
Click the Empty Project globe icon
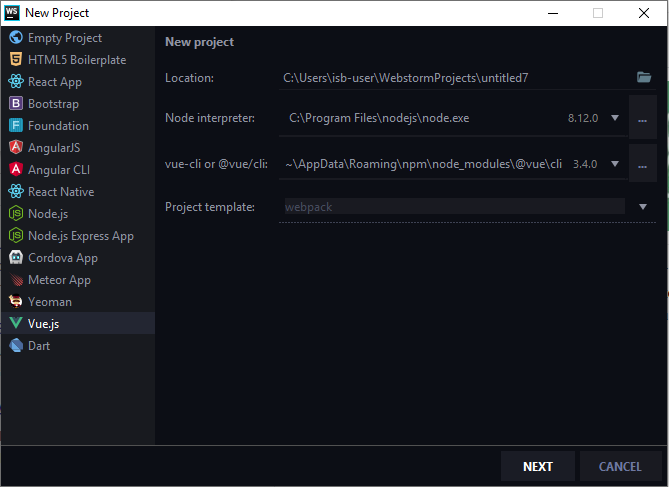pyautogui.click(x=16, y=38)
